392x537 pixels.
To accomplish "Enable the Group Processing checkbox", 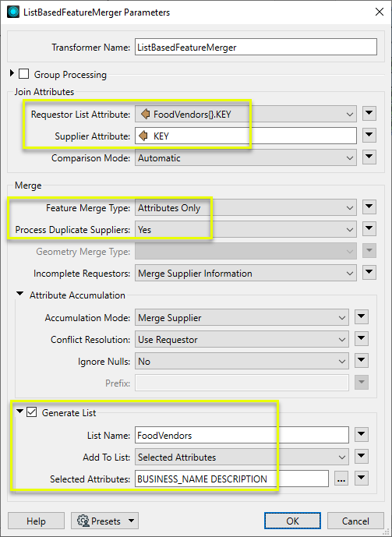I will (23, 74).
